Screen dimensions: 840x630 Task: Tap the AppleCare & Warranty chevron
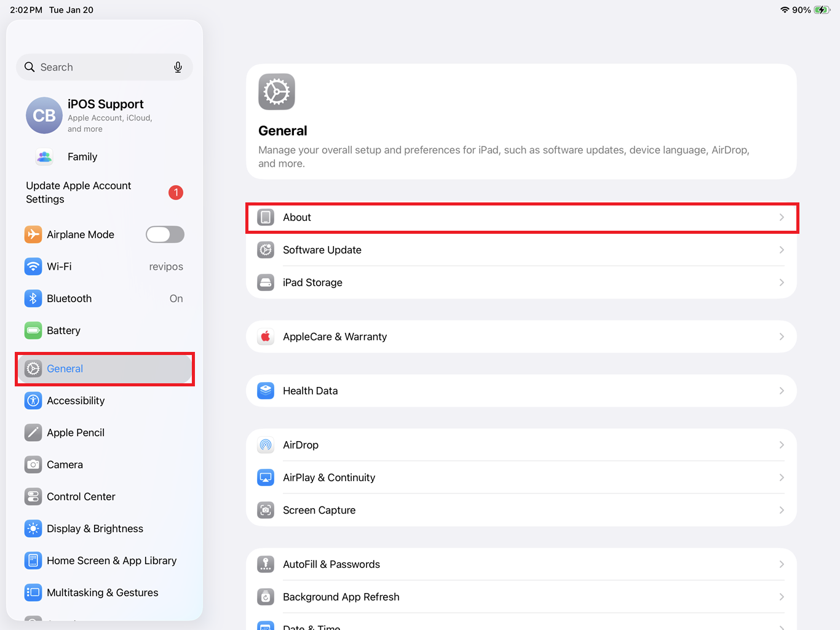(x=782, y=337)
